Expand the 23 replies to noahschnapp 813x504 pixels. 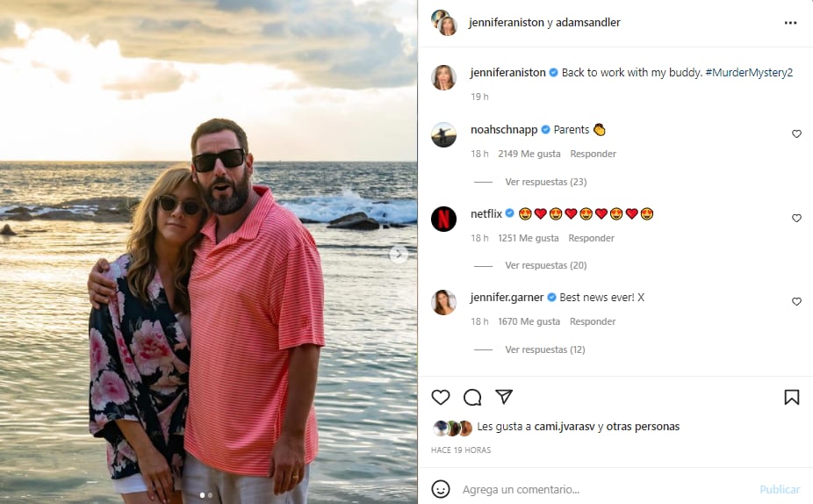545,182
